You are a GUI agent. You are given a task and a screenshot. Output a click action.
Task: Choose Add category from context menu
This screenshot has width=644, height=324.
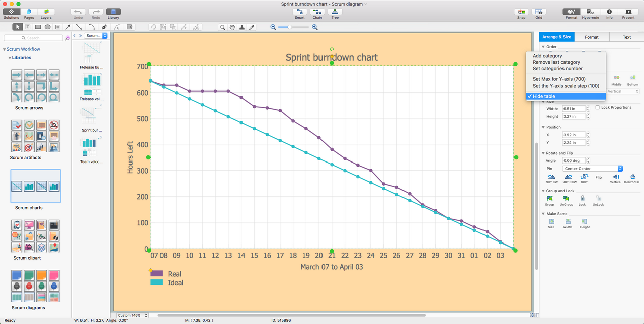[547, 56]
